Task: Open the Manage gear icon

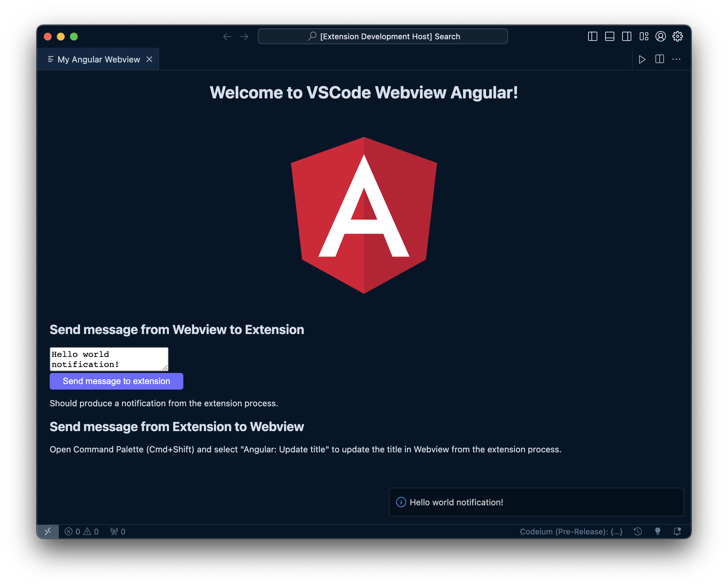Action: 677,37
